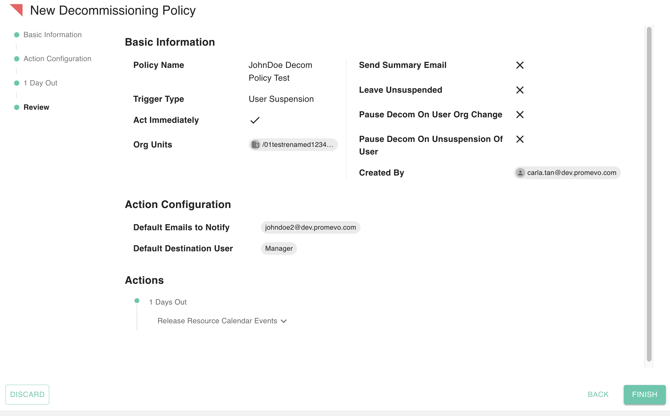
Task: Click the /01testrenamed1234... org unit chip
Action: (x=293, y=145)
